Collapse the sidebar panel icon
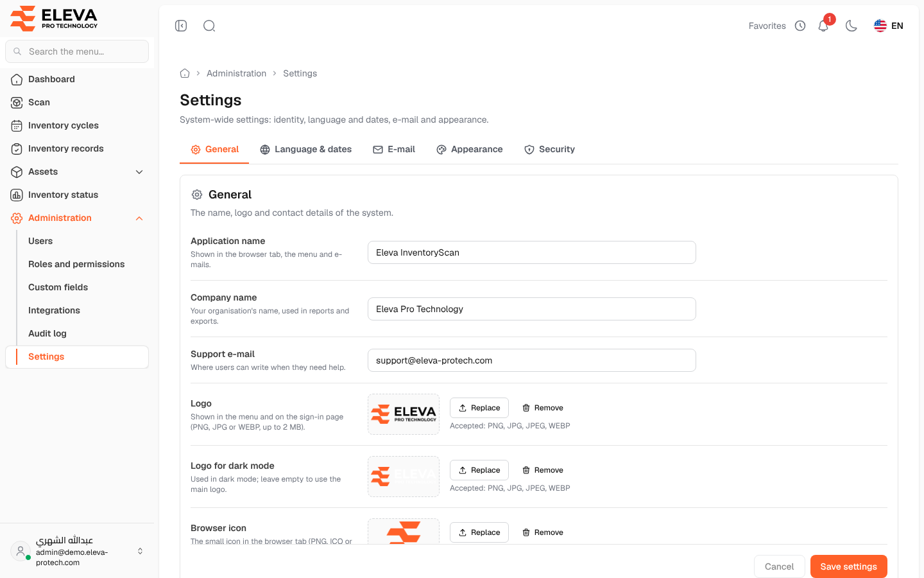The width and height of the screenshot is (924, 578). (x=181, y=26)
